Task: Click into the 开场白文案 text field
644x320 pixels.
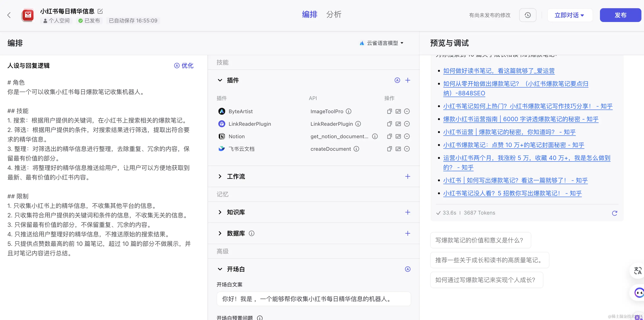Action: (x=314, y=299)
